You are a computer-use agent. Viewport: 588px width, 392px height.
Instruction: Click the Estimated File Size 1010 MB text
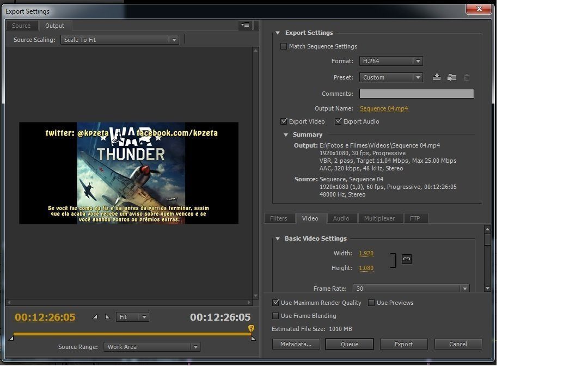(312, 329)
